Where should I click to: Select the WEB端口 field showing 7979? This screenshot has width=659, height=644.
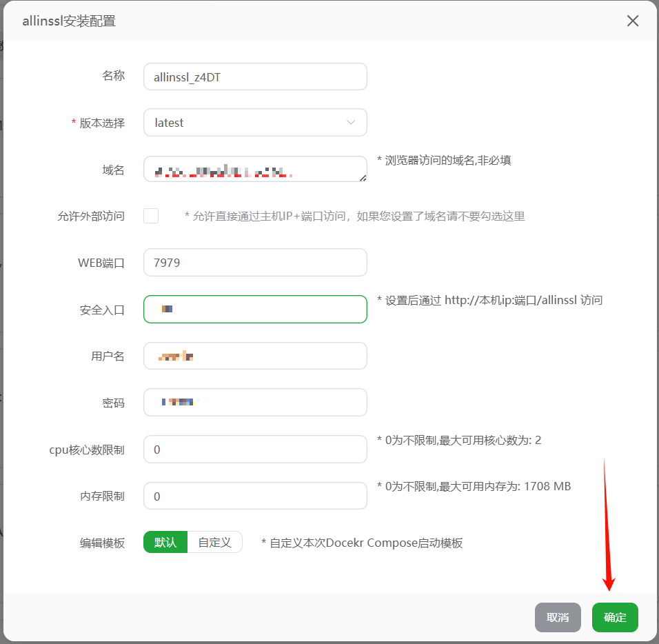pyautogui.click(x=255, y=262)
